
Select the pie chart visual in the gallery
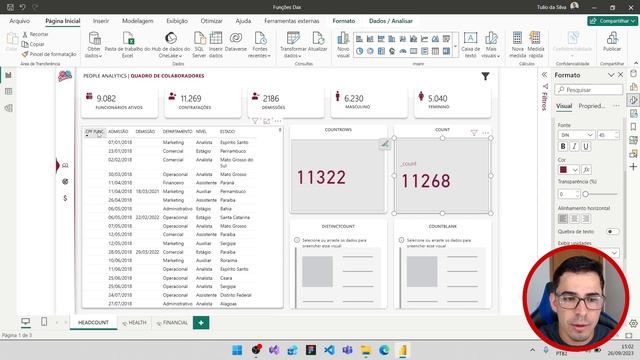tap(359, 51)
